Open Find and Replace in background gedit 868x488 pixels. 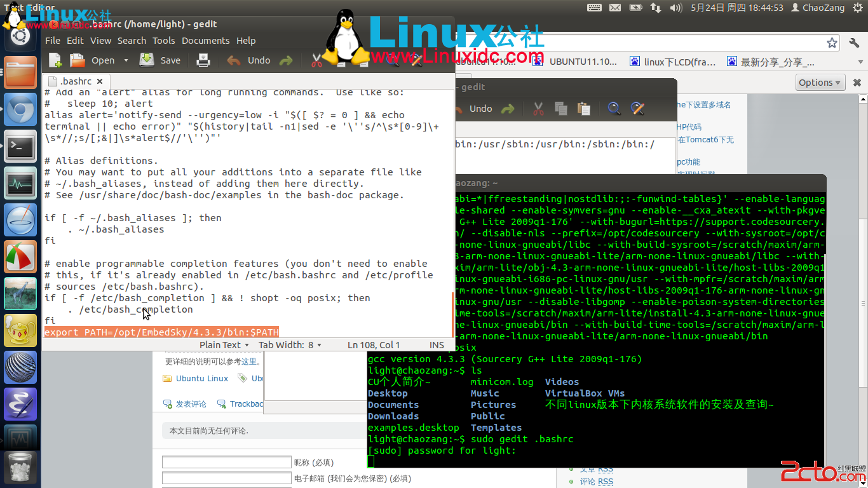point(637,109)
